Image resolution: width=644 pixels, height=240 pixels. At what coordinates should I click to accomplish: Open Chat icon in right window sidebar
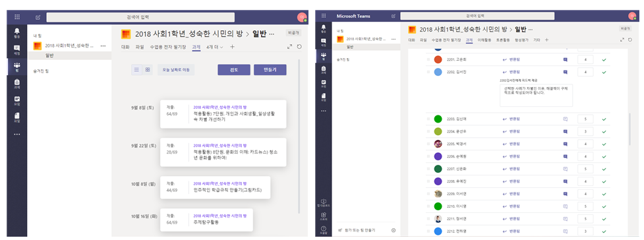324,42
